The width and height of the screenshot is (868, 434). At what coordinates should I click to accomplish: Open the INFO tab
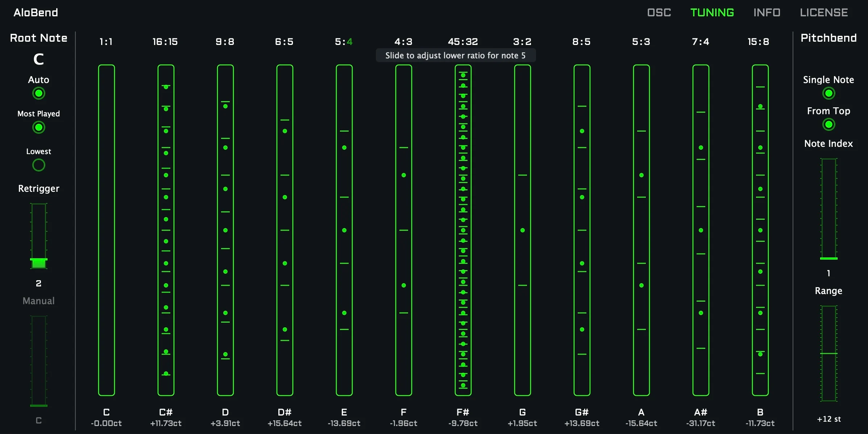click(x=767, y=12)
